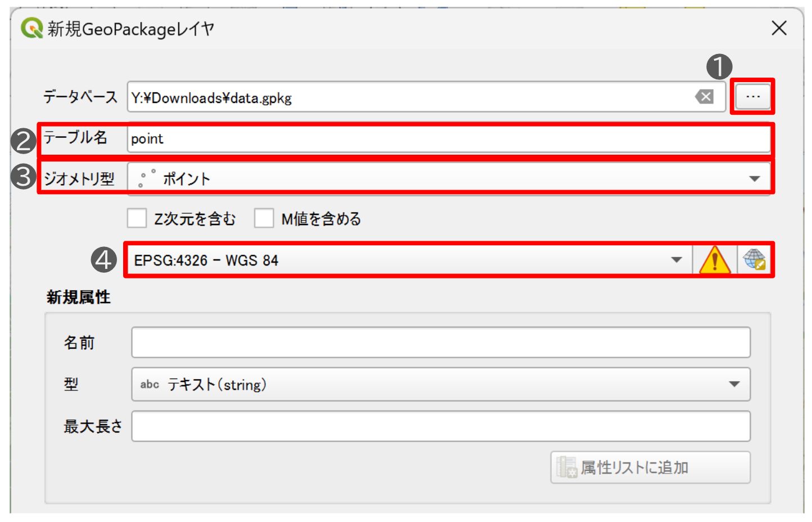Edit the table name field containing point
This screenshot has height=522, width=812.
pyautogui.click(x=449, y=138)
